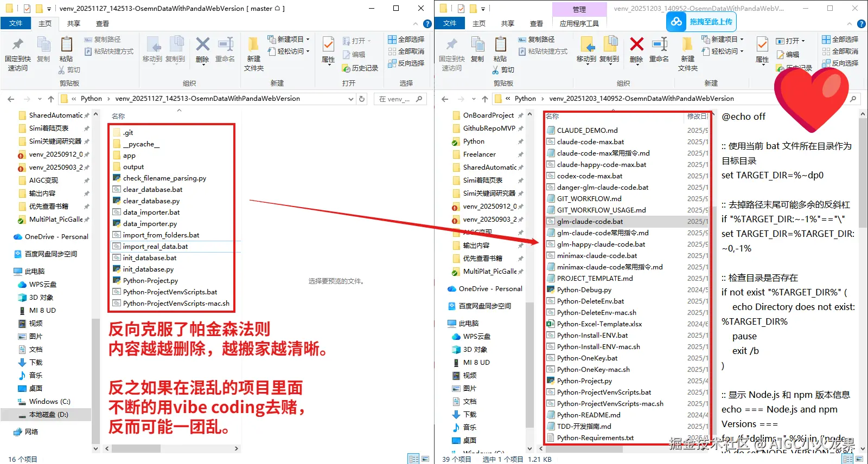Viewport: 868px width, 464px height.
Task: Click Select none (全部取消) in left window ribbon
Action: [406, 51]
